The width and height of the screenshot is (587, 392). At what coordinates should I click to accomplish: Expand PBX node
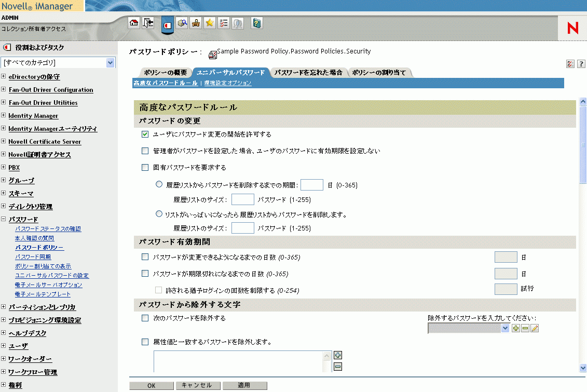pos(3,167)
